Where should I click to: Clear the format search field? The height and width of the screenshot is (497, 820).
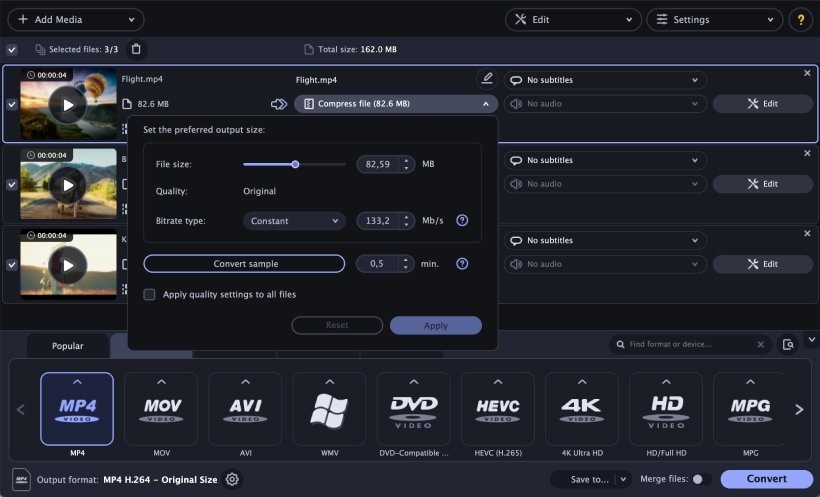point(760,344)
